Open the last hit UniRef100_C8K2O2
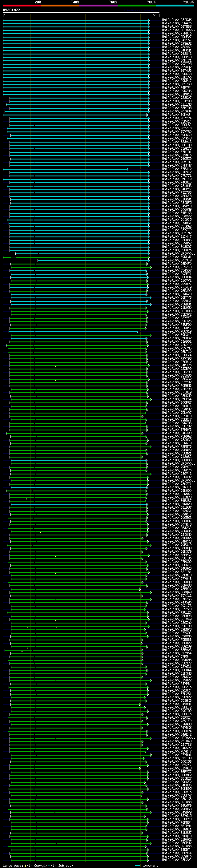 coord(177,860)
